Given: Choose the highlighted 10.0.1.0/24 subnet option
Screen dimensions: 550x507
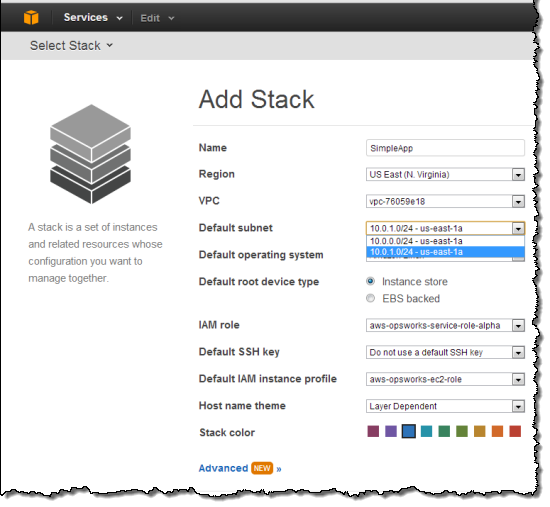Looking at the screenshot, I should tap(445, 252).
